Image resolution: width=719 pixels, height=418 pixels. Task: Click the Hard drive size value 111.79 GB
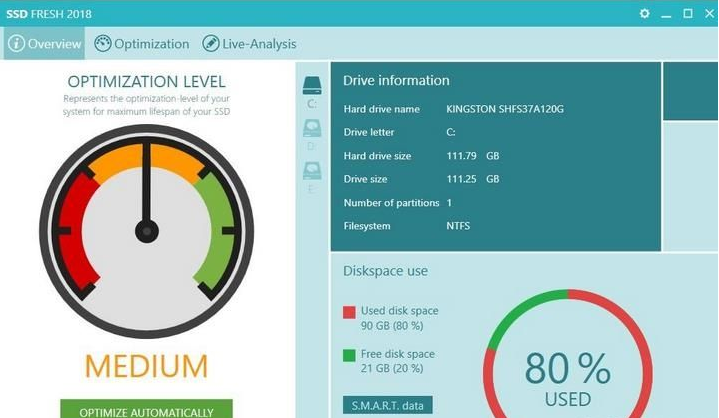click(473, 156)
